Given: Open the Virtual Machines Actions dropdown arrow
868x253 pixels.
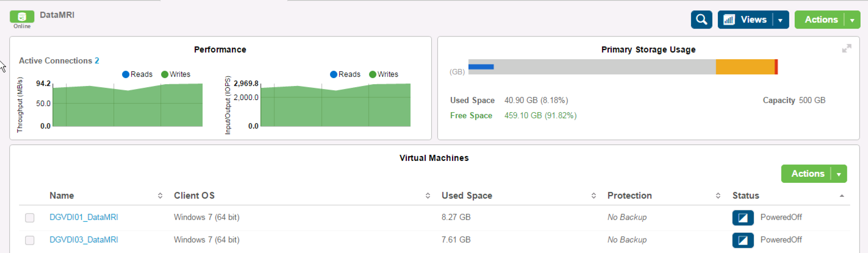Looking at the screenshot, I should 839,174.
